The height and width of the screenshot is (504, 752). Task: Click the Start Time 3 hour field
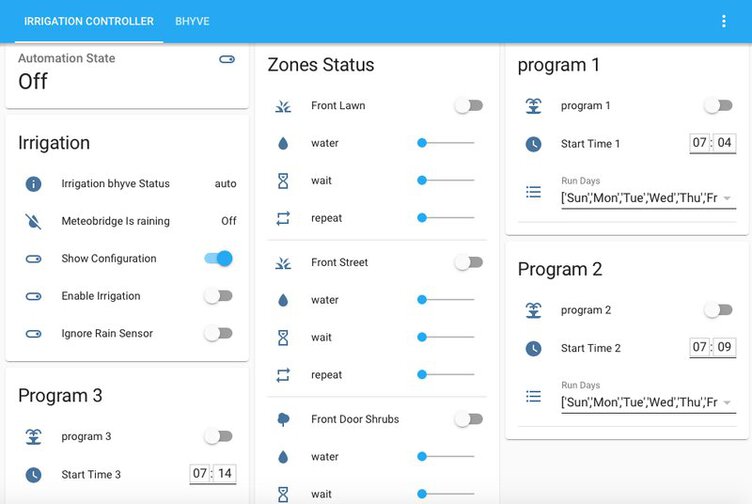click(x=200, y=474)
